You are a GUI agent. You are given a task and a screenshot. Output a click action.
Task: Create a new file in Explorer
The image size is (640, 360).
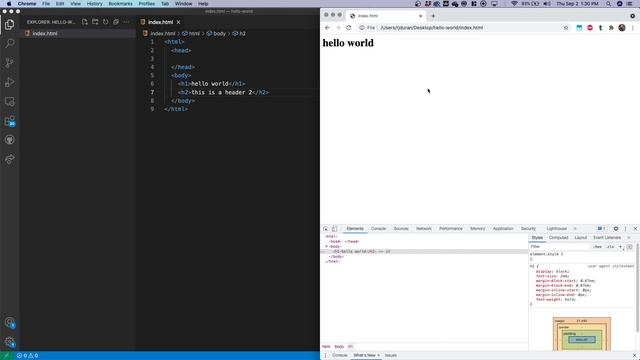[84, 22]
